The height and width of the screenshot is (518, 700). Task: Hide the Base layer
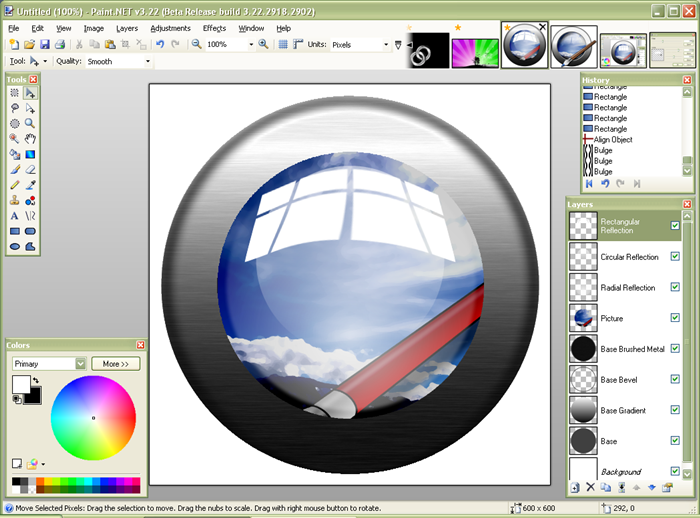pos(675,441)
